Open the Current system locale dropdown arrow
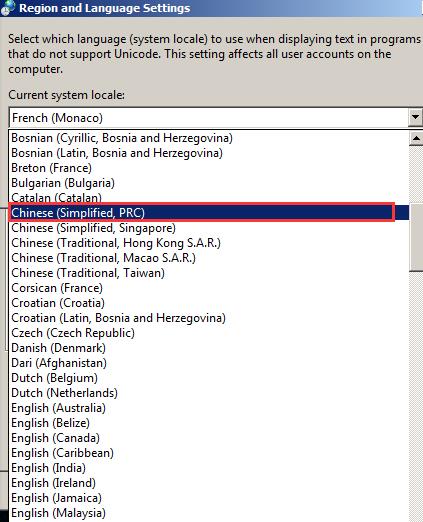The image size is (423, 522). click(x=415, y=117)
